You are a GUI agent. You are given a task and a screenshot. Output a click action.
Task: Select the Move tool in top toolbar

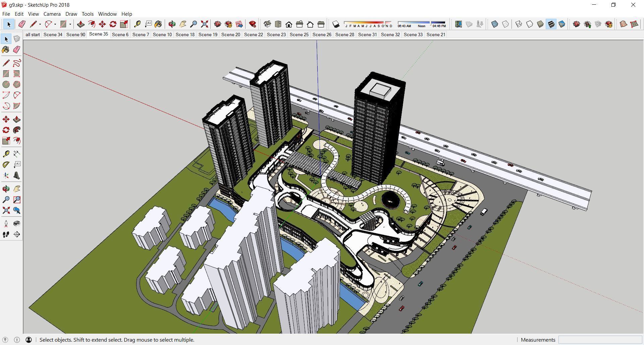[x=102, y=24]
